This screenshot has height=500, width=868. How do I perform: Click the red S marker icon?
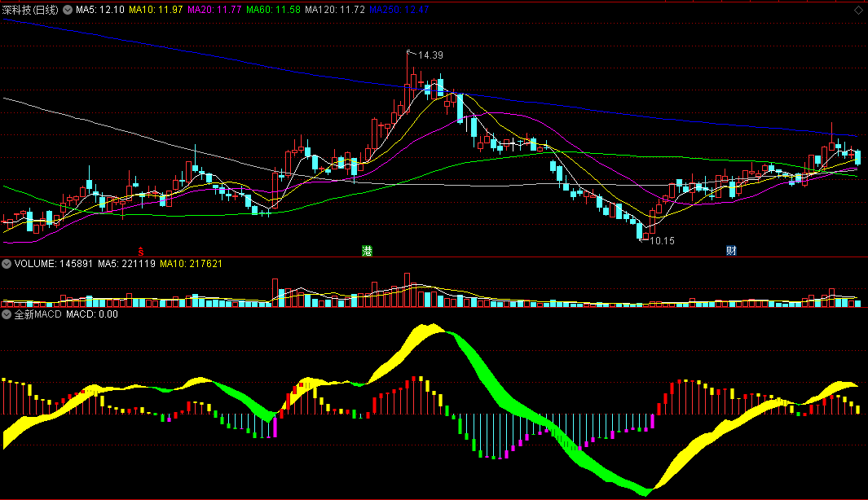pyautogui.click(x=141, y=251)
